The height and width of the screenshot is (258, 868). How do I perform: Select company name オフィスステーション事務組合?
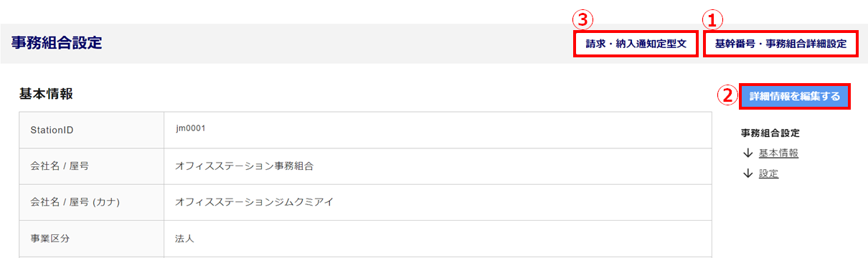245,166
